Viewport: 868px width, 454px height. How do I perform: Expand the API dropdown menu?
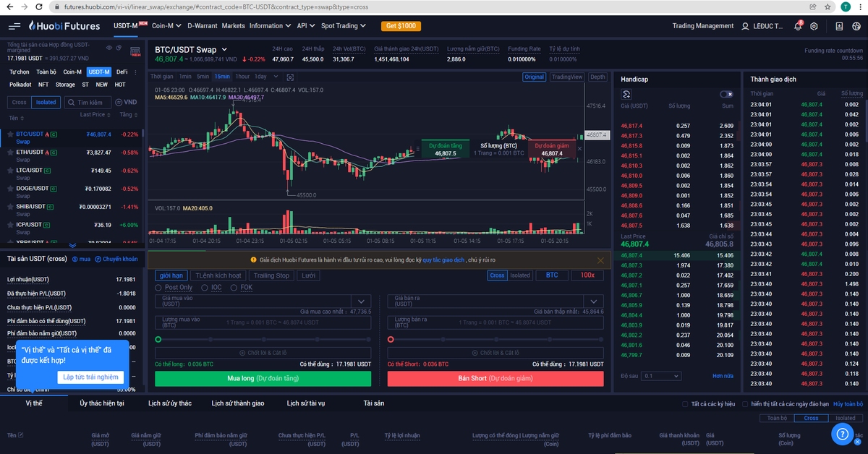pyautogui.click(x=305, y=26)
